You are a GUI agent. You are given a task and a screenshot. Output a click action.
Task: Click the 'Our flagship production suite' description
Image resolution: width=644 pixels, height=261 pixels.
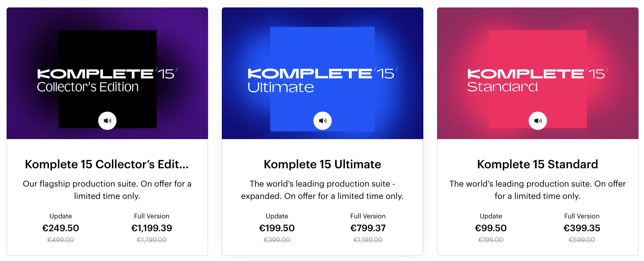107,190
